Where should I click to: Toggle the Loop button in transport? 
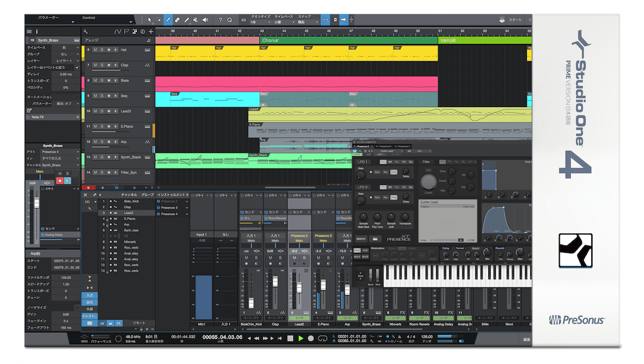(323, 339)
